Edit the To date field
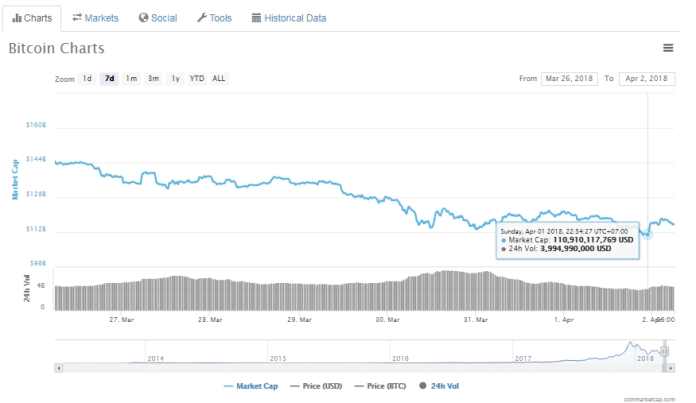The width and height of the screenshot is (696, 403). pyautogui.click(x=647, y=79)
